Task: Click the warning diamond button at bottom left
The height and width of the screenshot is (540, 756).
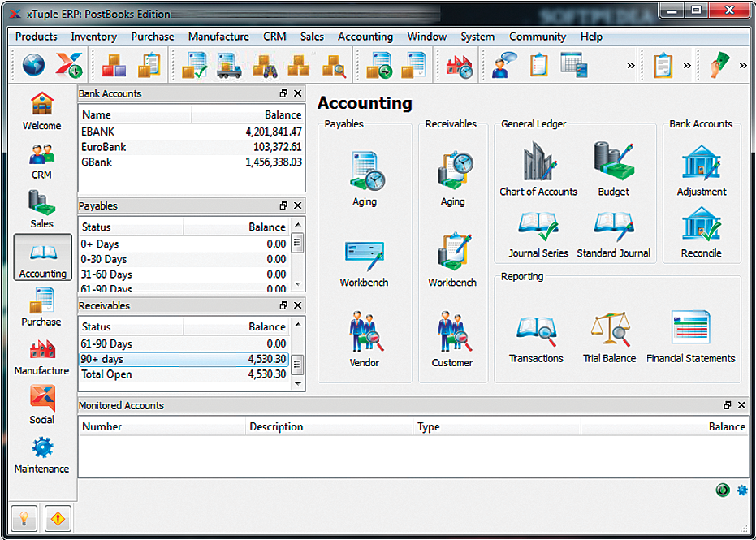Action: pos(58,519)
